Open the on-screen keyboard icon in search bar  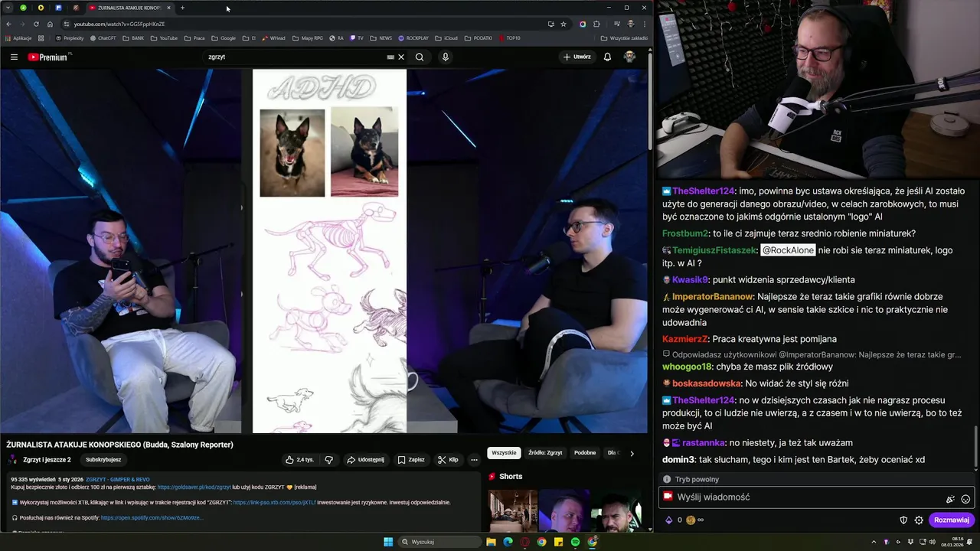(x=390, y=57)
